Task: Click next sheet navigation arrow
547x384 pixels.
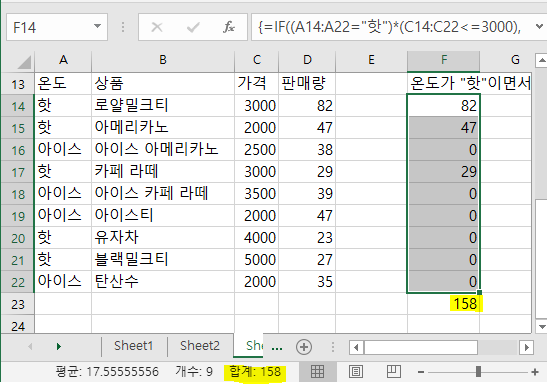Action: tap(59, 346)
